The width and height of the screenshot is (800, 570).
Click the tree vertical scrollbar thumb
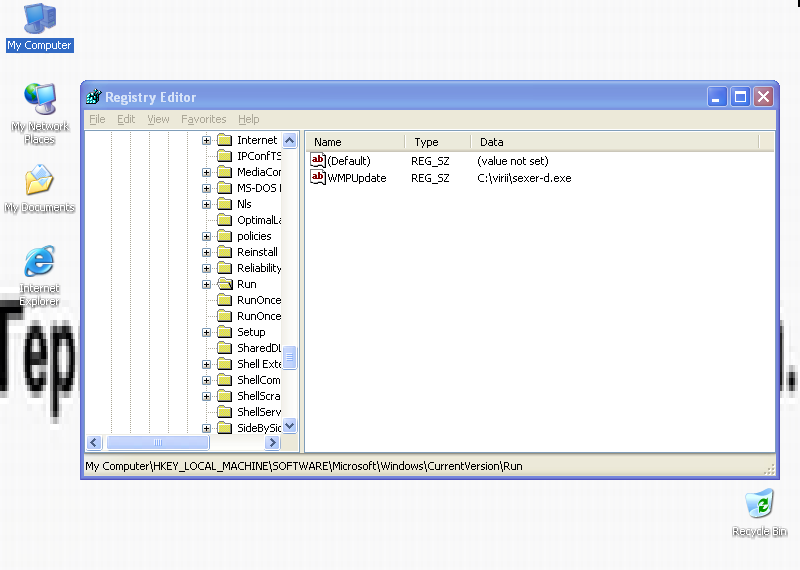point(289,357)
